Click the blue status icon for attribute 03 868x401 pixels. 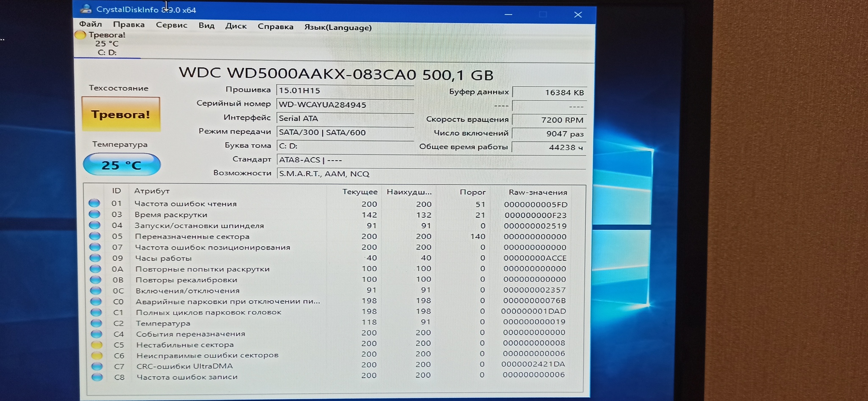click(x=94, y=214)
